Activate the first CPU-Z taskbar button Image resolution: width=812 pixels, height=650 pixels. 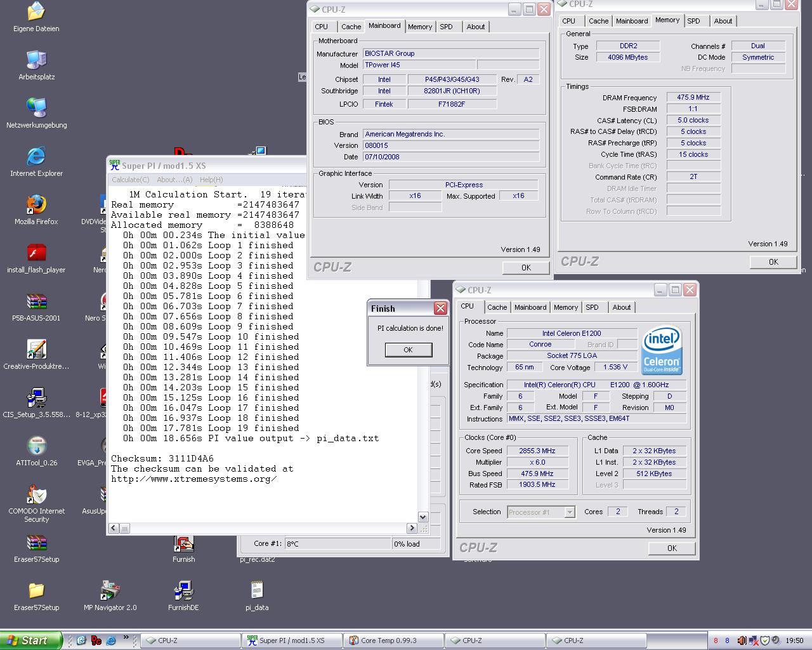[x=190, y=640]
